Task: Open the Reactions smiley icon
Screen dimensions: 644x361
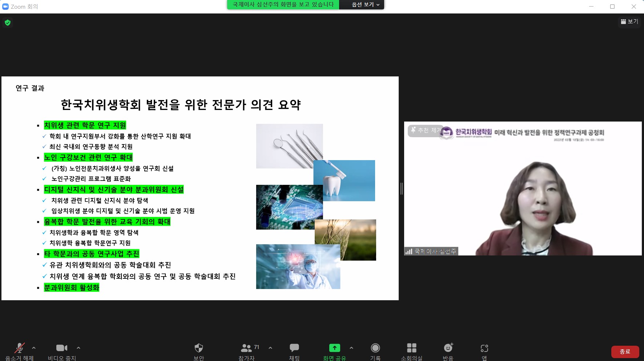Action: coord(448,348)
